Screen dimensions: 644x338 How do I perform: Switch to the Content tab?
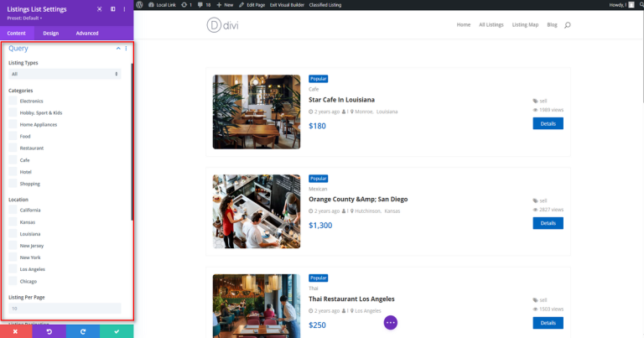click(17, 34)
